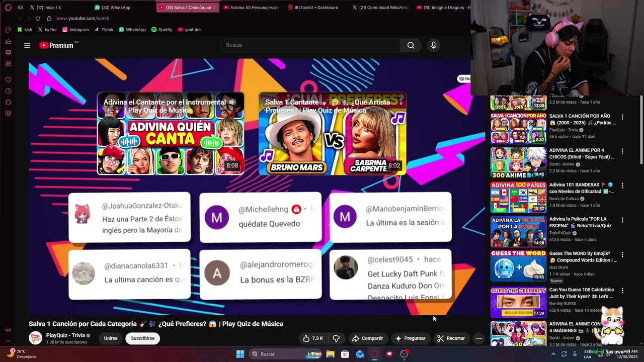
Task: Click the Compartir button
Action: click(367, 338)
